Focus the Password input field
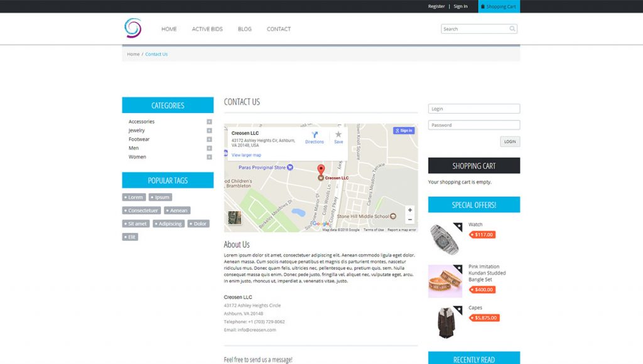 (474, 125)
